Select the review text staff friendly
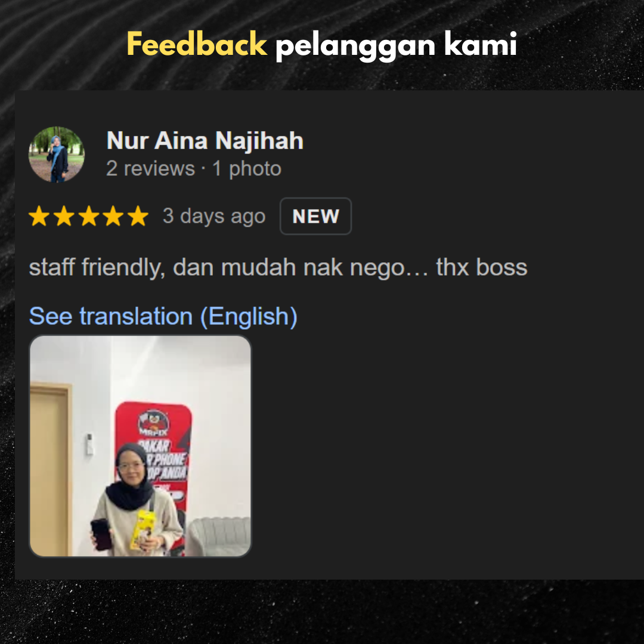The image size is (644, 644). (x=97, y=268)
